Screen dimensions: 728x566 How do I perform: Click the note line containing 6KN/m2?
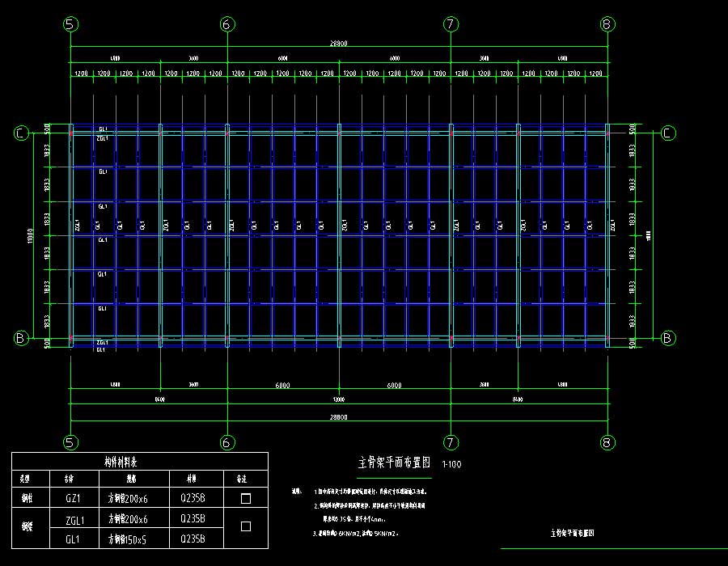[x=356, y=534]
